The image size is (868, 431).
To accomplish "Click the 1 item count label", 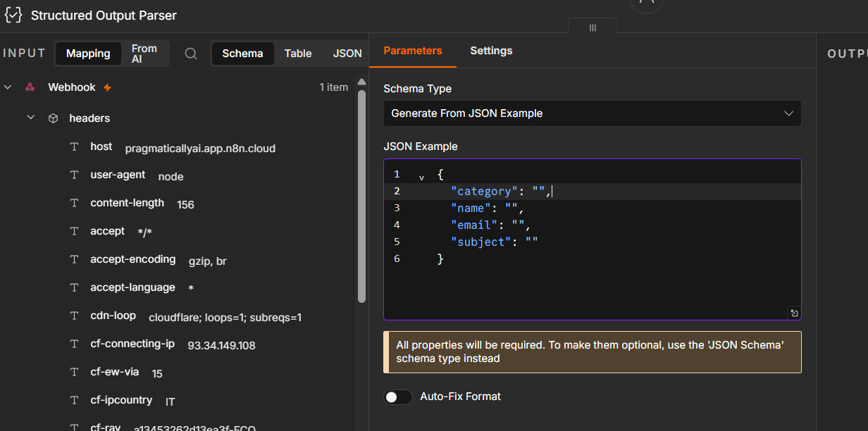I will [334, 87].
